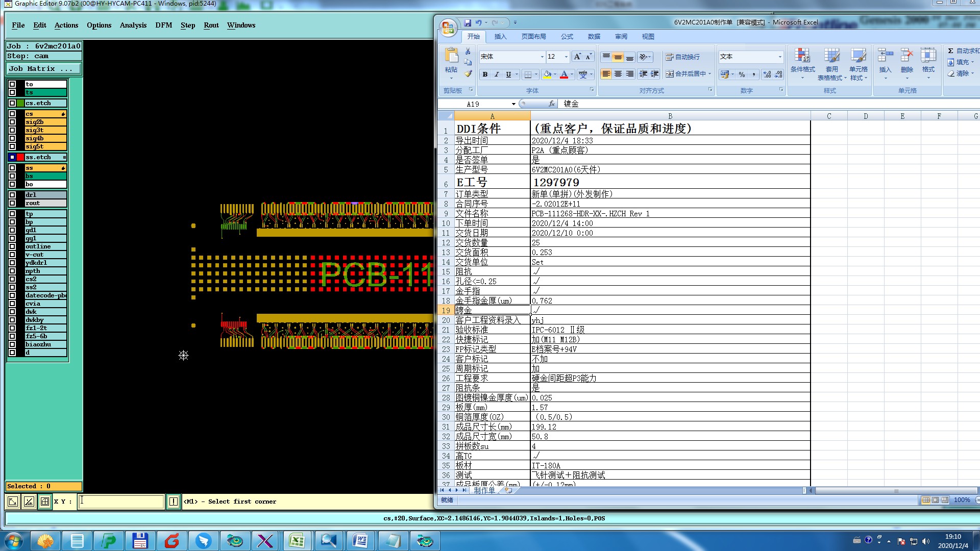Toggle the checkbox for the outline layer
Screen dimensions: 980x551
(x=12, y=246)
